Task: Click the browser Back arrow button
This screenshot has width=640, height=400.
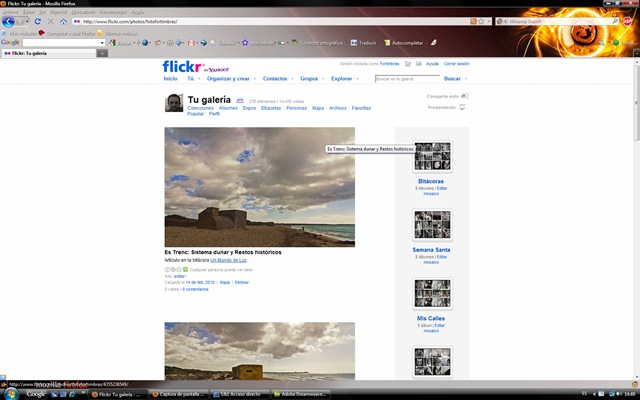Action: tap(8, 21)
